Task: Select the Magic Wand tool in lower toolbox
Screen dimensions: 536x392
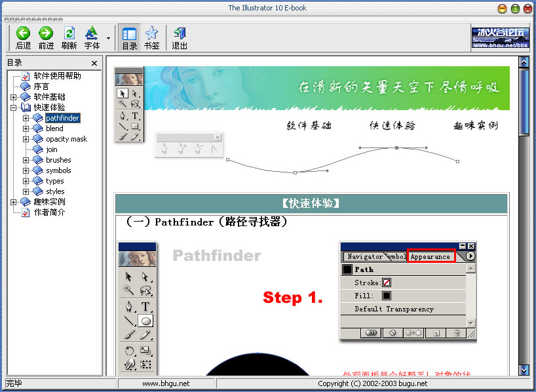Action: tap(128, 290)
